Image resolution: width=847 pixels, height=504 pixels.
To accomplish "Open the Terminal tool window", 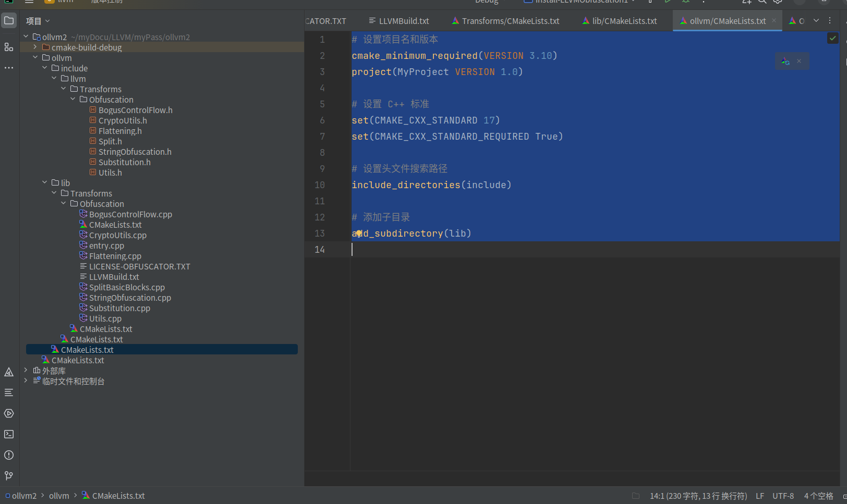I will pyautogui.click(x=9, y=434).
